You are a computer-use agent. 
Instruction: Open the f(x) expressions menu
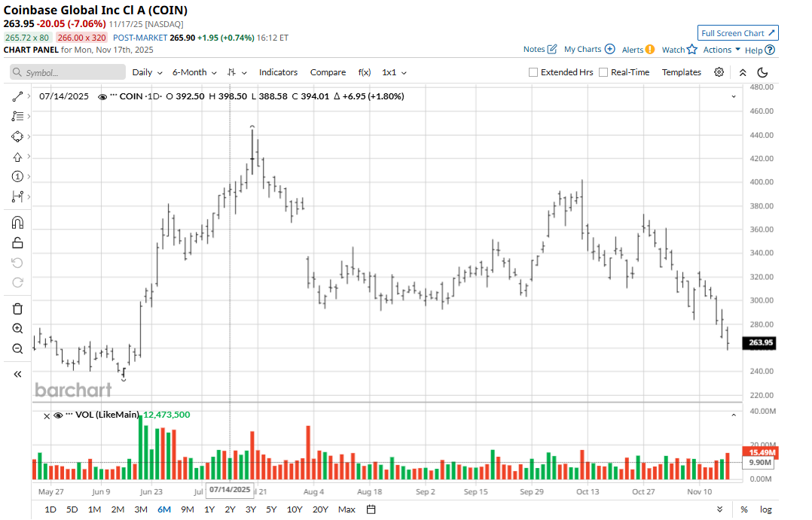tap(364, 72)
